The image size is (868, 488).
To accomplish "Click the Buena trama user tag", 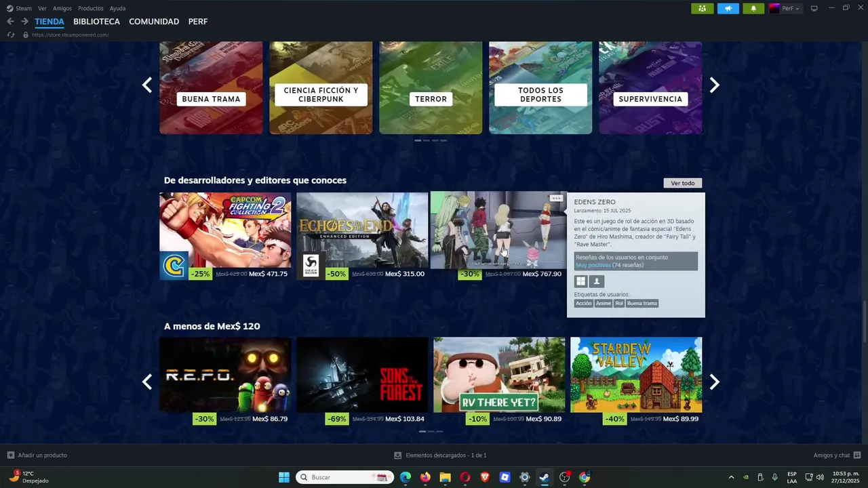I will [x=642, y=304].
